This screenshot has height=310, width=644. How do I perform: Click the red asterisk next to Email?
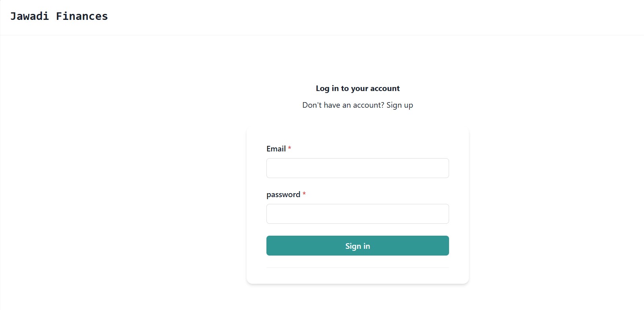pyautogui.click(x=289, y=148)
